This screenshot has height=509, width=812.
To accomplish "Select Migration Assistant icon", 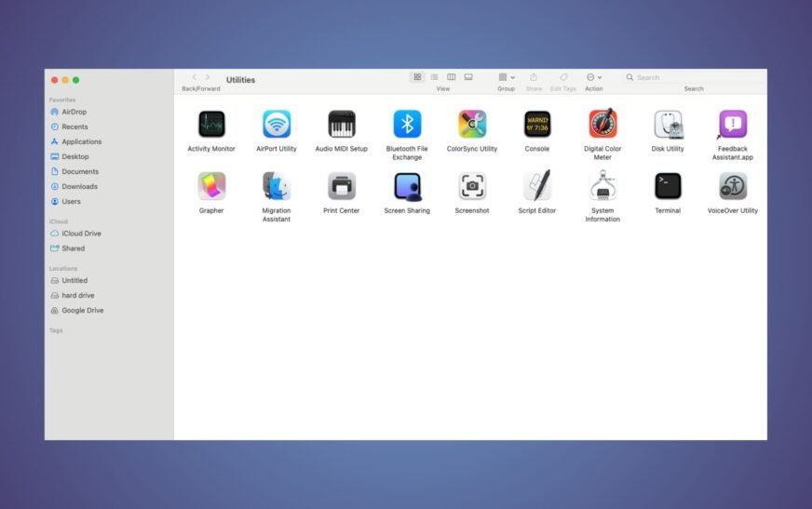I will [277, 186].
